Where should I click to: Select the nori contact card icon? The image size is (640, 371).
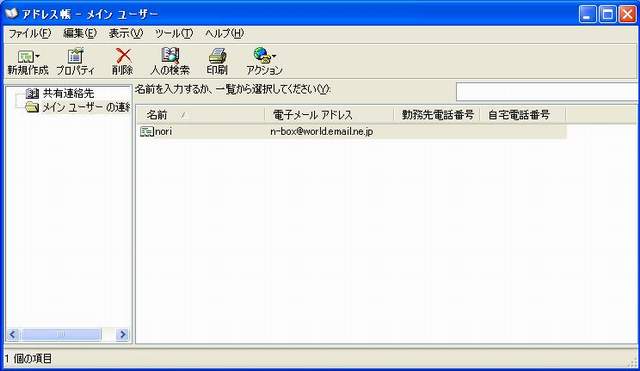147,131
